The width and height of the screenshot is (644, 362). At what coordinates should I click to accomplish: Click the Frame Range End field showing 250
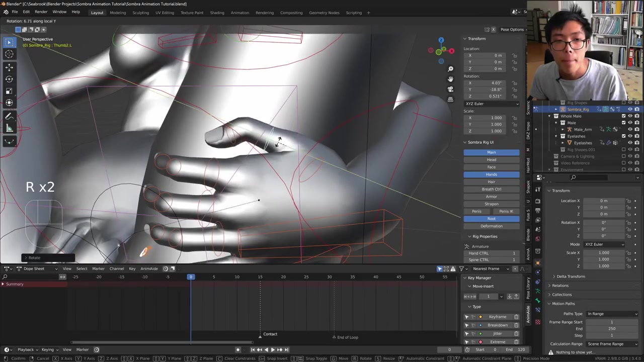[611, 329]
